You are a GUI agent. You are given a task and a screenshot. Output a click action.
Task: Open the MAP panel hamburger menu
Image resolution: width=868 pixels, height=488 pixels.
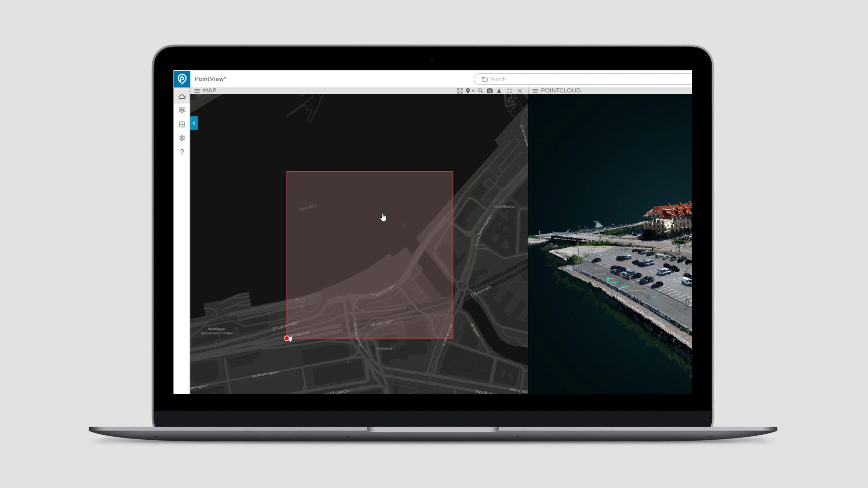(x=197, y=91)
